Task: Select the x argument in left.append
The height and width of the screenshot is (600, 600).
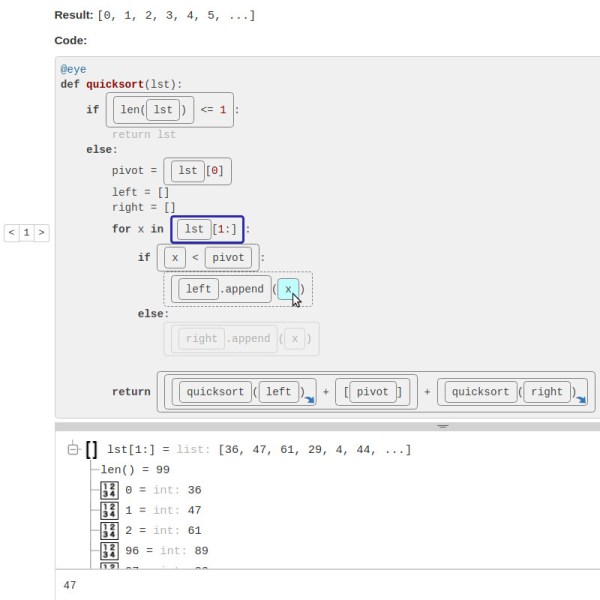Action: coord(288,289)
